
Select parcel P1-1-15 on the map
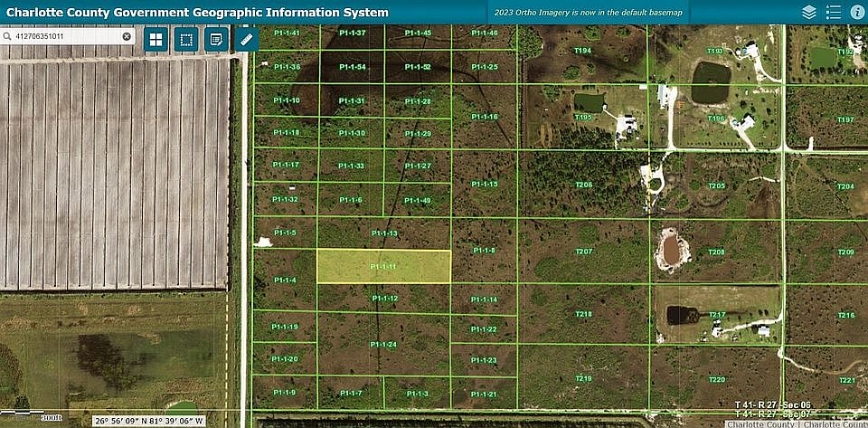(485, 184)
